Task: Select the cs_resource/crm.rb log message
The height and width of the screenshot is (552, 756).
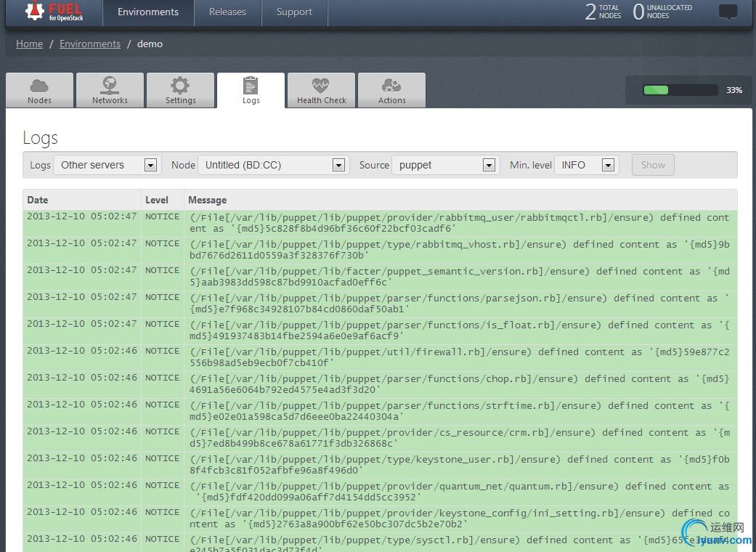Action: tap(460, 438)
